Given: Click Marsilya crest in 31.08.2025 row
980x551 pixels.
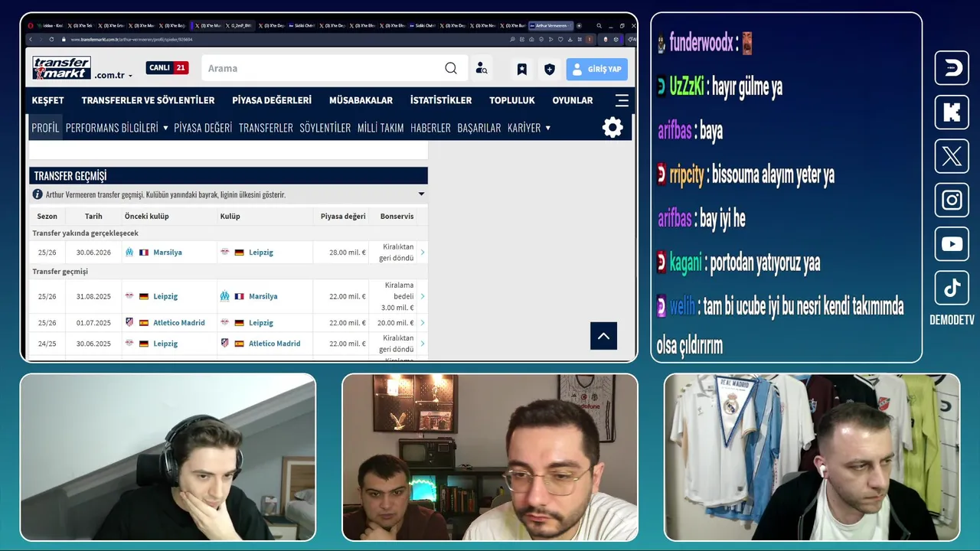Looking at the screenshot, I should [224, 296].
